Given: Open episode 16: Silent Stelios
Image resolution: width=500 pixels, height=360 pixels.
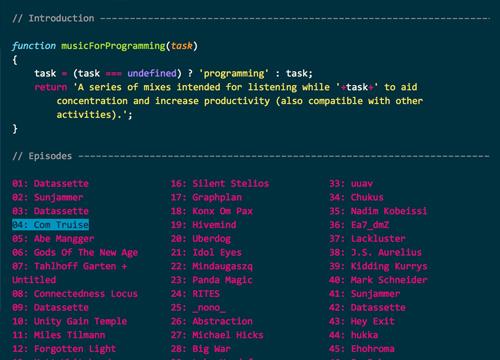Looking at the screenshot, I should [220, 184].
